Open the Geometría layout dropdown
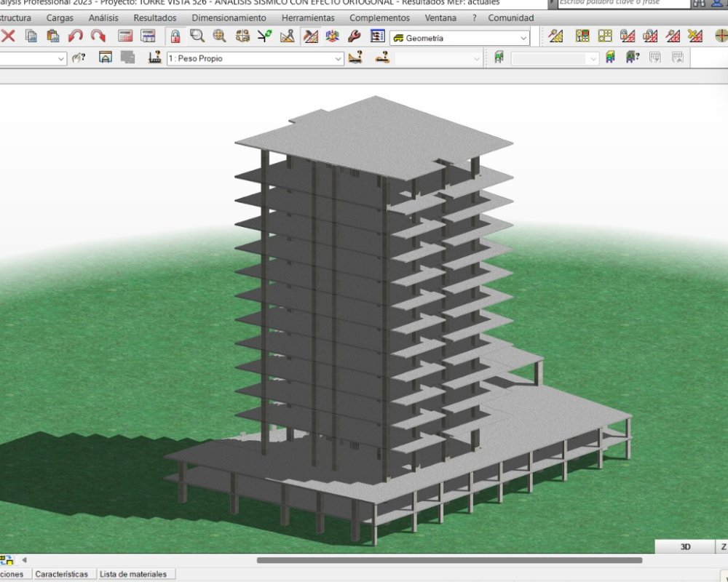Screen dimensions: 728x582 (459, 38)
